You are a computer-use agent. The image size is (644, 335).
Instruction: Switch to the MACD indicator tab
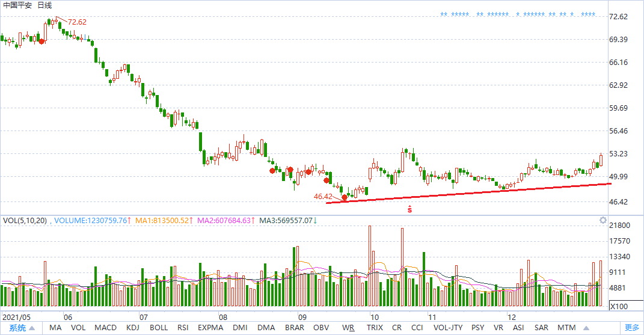[x=105, y=328]
